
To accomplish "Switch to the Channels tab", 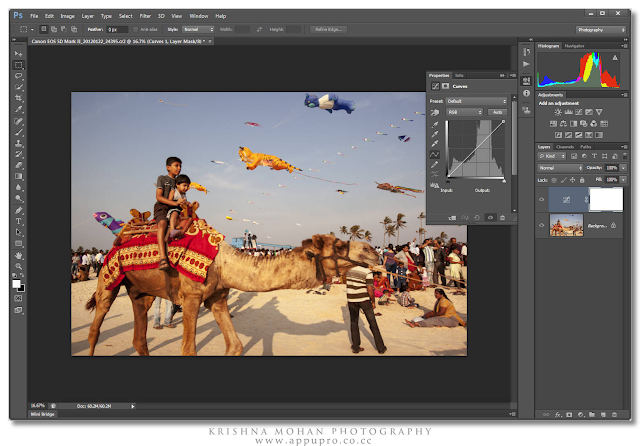I will pyautogui.click(x=565, y=146).
